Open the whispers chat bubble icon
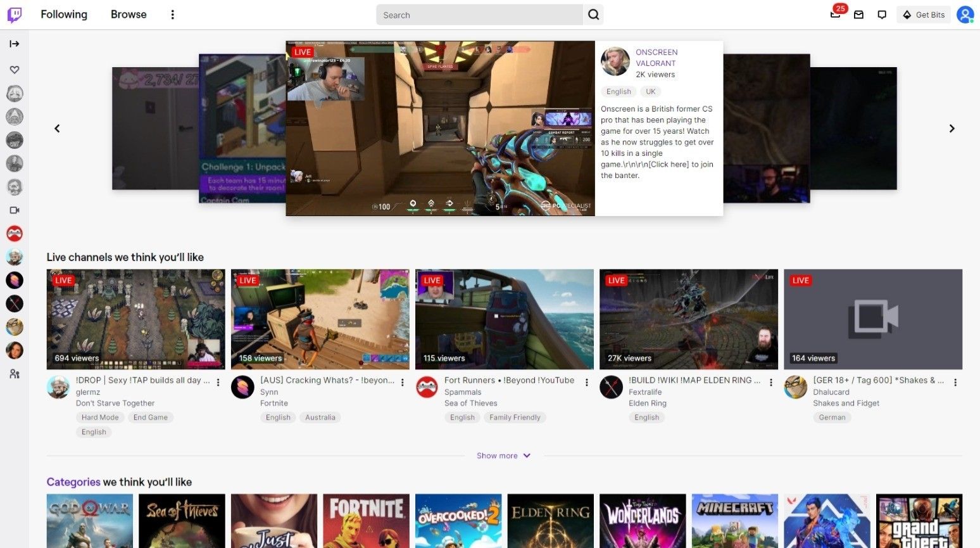This screenshot has height=548, width=980. pyautogui.click(x=882, y=15)
